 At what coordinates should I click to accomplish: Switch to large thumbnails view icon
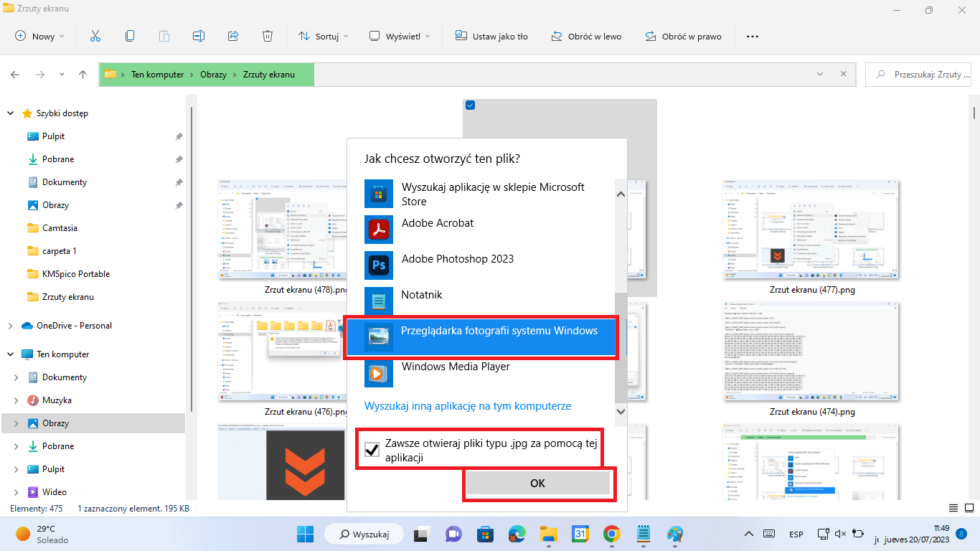(968, 508)
